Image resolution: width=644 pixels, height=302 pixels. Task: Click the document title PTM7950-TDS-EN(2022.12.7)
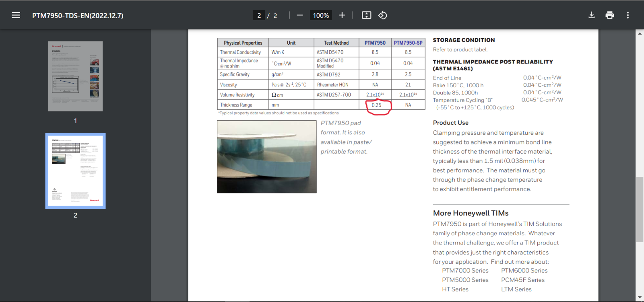point(78,16)
